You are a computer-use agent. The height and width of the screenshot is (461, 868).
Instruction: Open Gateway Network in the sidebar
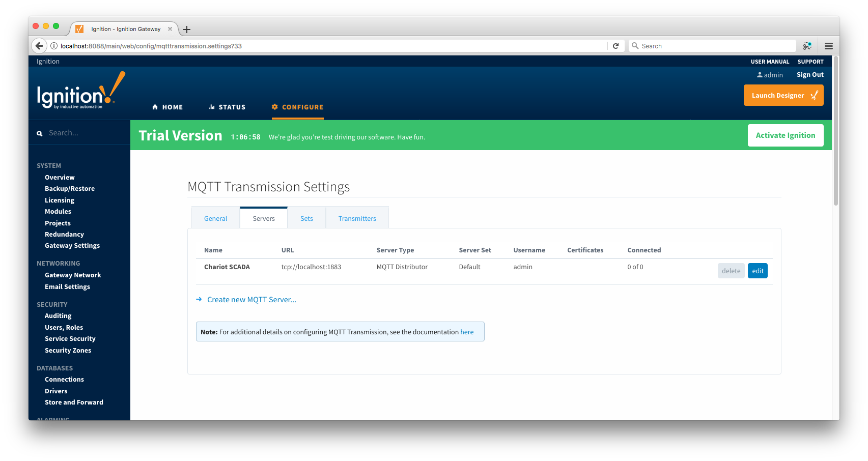coord(73,275)
